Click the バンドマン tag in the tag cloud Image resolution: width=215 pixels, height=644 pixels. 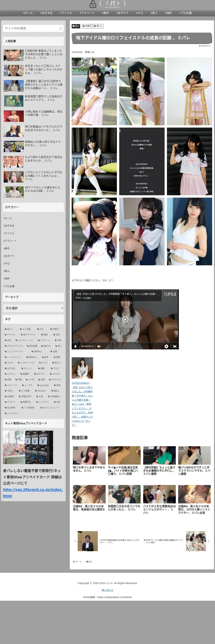pos(42,402)
